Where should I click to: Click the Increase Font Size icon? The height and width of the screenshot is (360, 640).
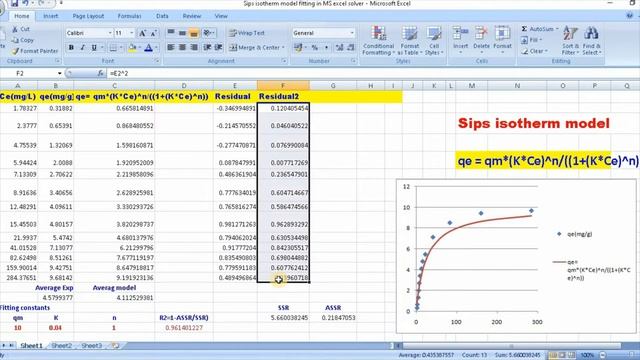point(142,33)
